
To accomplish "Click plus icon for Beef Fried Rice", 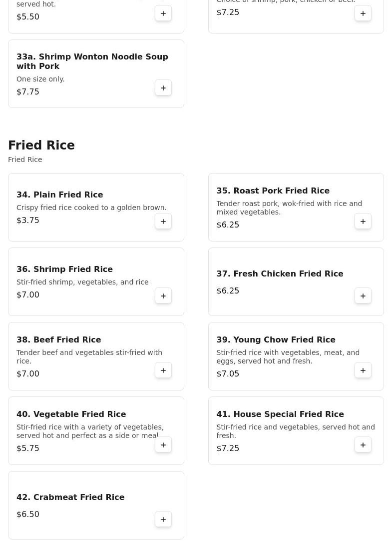I will [x=163, y=370].
